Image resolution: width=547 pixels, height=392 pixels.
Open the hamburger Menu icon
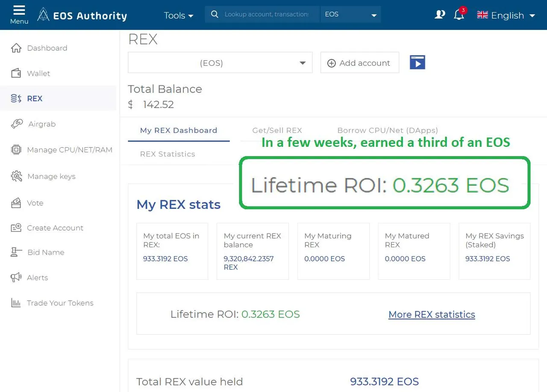pyautogui.click(x=19, y=10)
